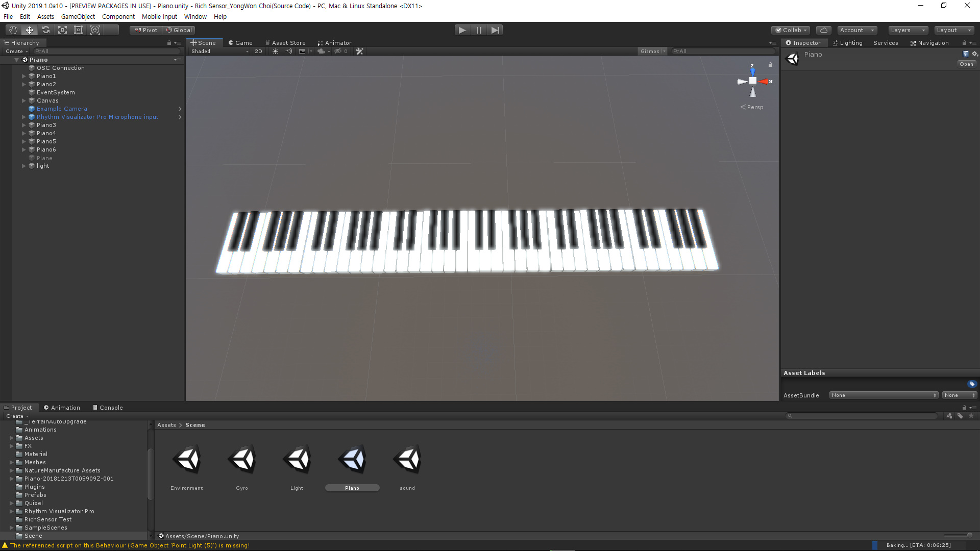The width and height of the screenshot is (980, 551).
Task: Toggle scene audio speaker icon
Action: click(289, 51)
